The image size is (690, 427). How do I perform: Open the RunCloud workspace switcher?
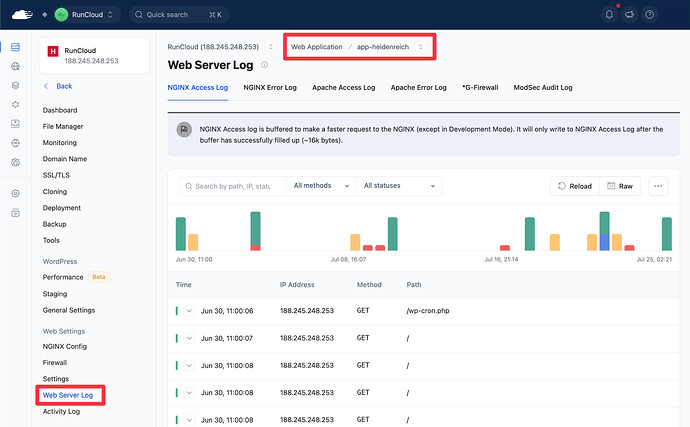coord(86,15)
